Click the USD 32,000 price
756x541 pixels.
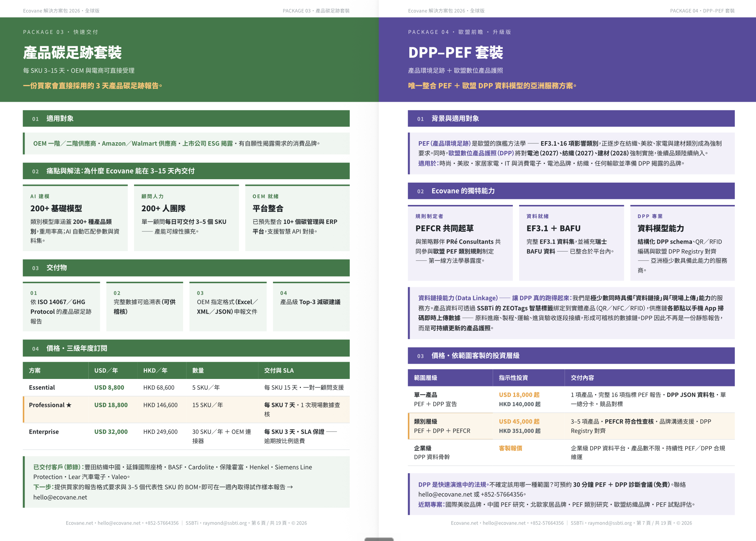pyautogui.click(x=111, y=432)
